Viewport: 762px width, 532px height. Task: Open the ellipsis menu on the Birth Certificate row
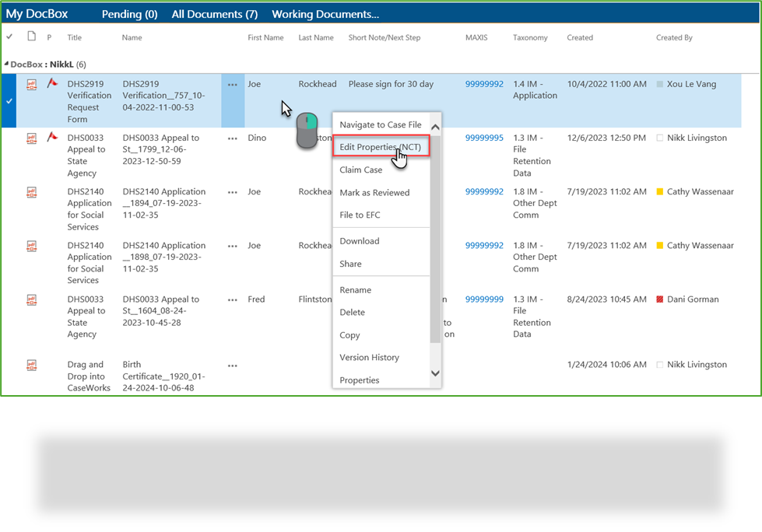pos(231,365)
